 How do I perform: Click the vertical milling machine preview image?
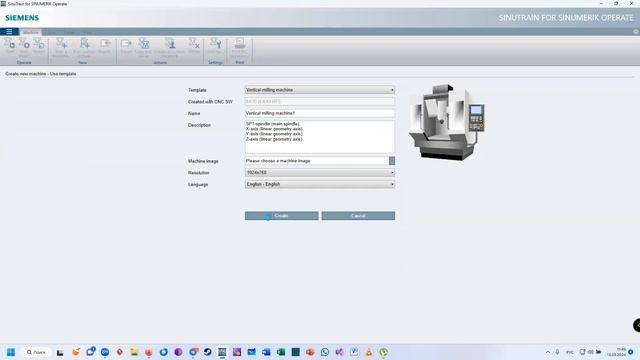tap(447, 122)
